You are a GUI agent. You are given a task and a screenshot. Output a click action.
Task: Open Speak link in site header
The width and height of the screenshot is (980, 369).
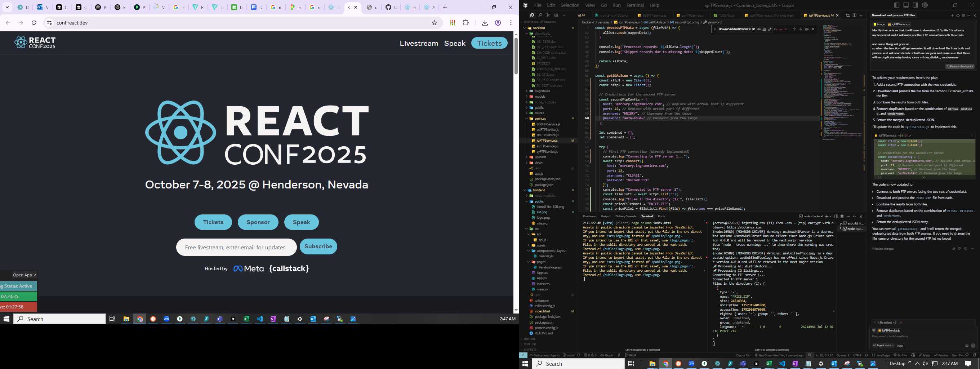[x=455, y=43]
